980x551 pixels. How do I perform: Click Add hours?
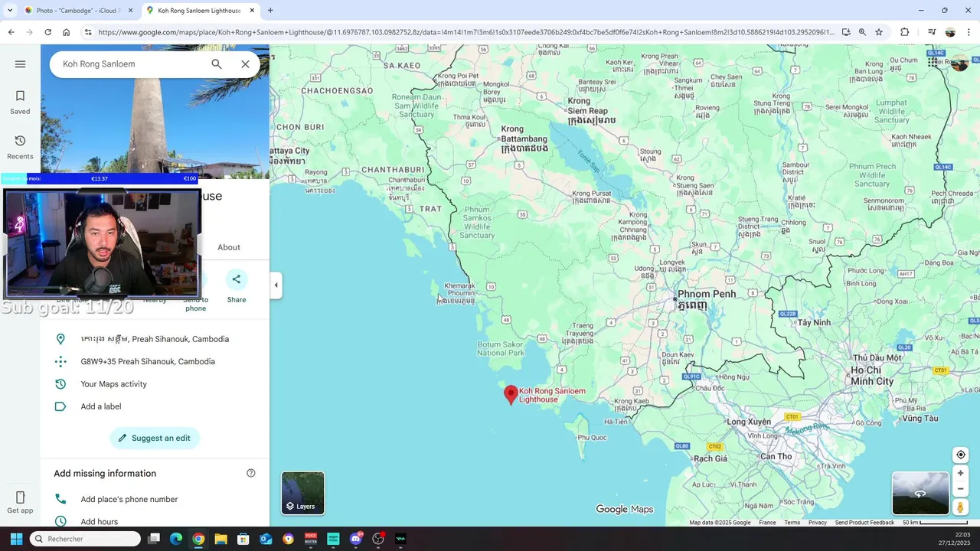pyautogui.click(x=100, y=522)
